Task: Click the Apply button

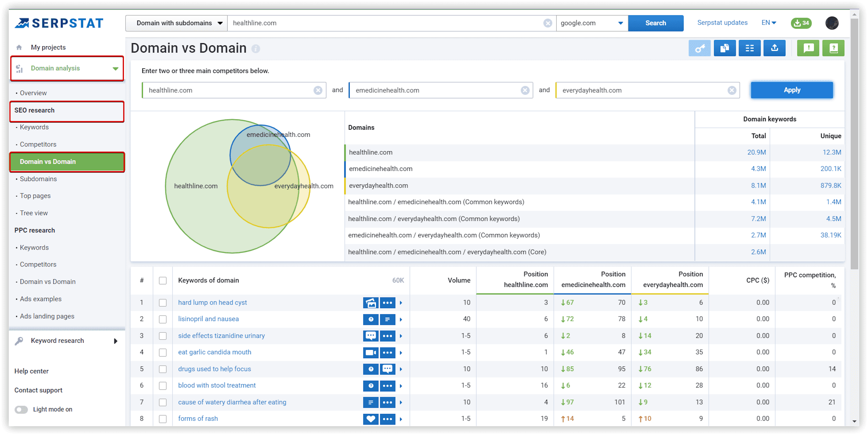Action: [x=792, y=90]
